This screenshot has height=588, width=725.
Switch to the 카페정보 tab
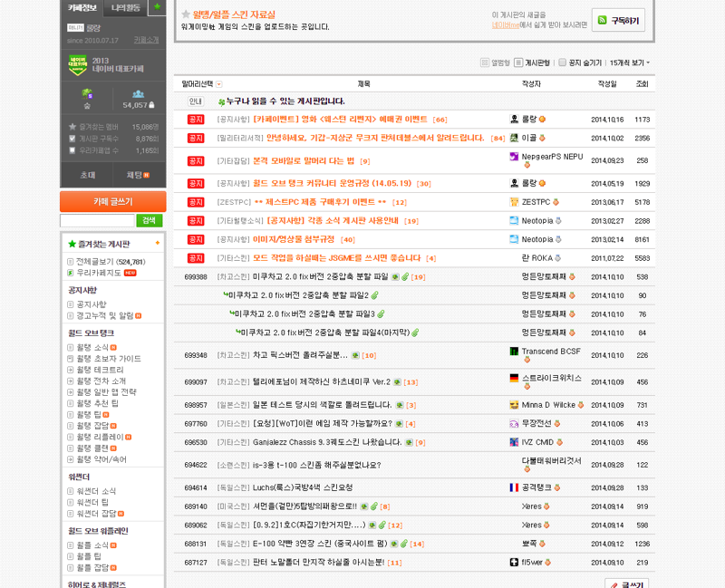pos(82,8)
